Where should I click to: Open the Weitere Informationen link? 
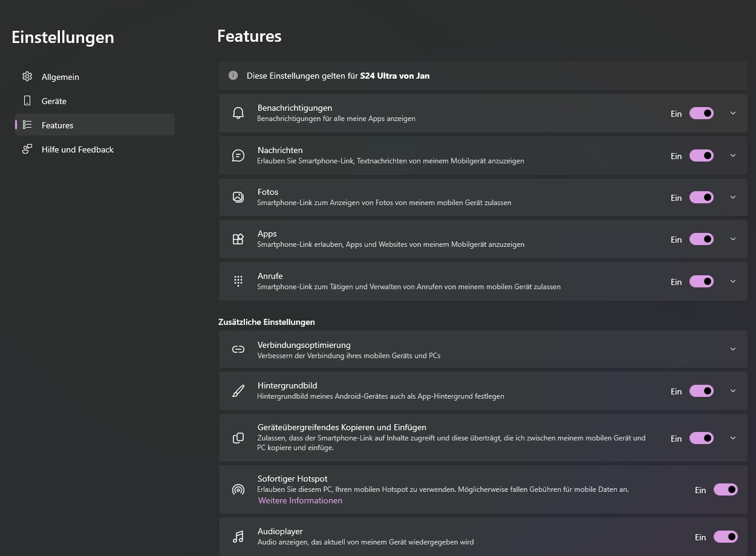click(x=300, y=500)
